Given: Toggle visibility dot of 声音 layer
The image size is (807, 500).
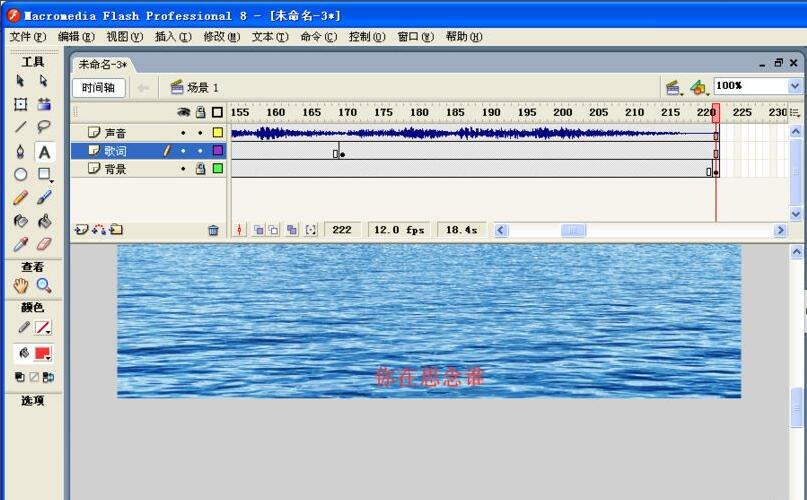Looking at the screenshot, I should 183,133.
